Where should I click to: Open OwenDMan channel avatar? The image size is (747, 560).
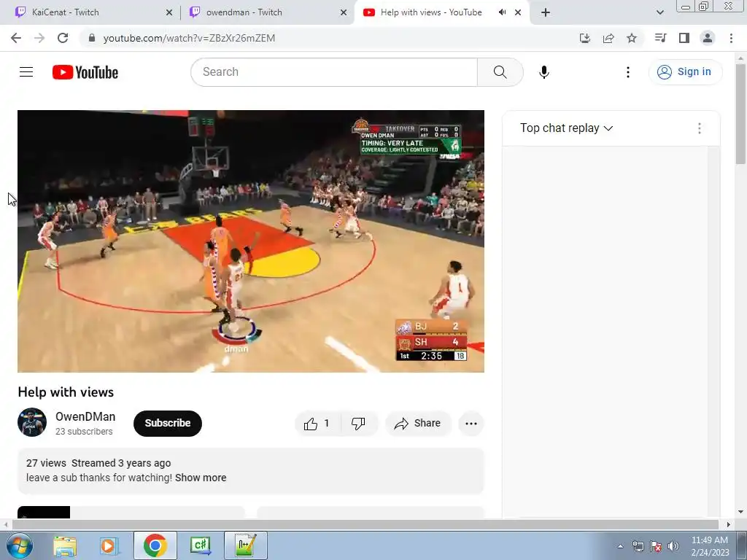(x=32, y=422)
